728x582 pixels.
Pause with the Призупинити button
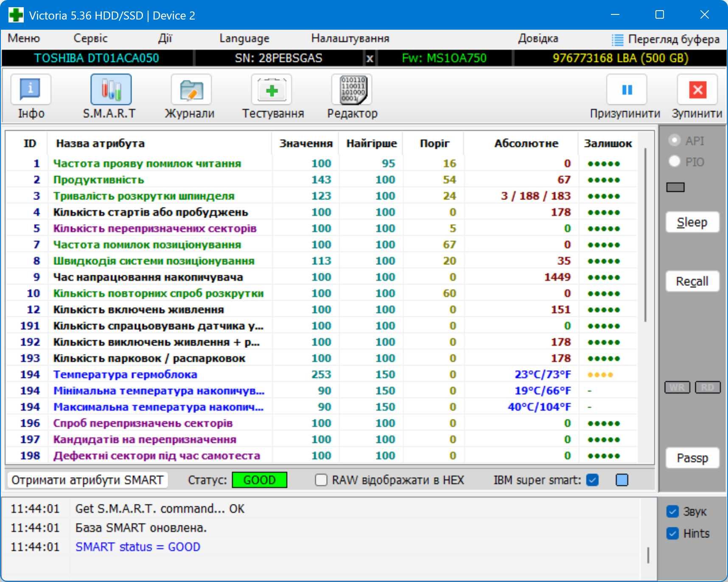[x=627, y=90]
